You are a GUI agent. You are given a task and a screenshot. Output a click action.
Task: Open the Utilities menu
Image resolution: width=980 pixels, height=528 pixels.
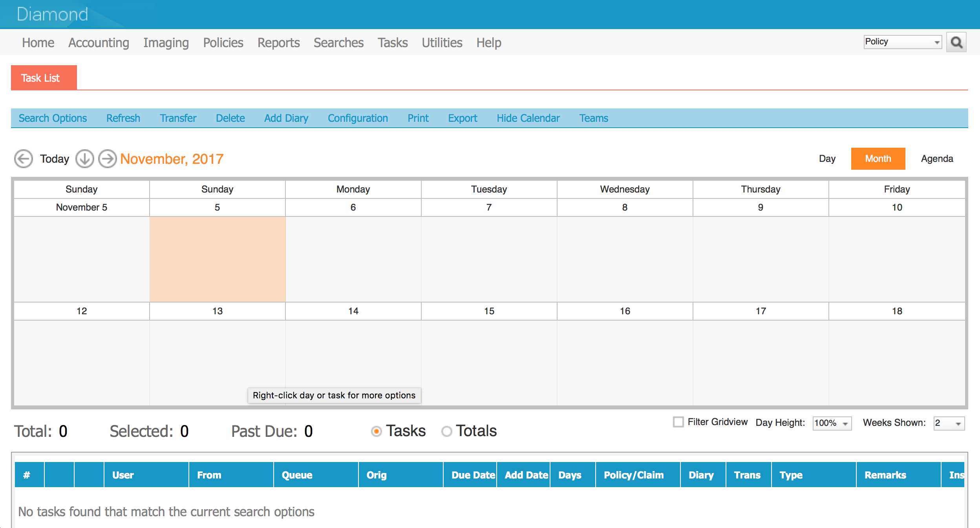(442, 42)
